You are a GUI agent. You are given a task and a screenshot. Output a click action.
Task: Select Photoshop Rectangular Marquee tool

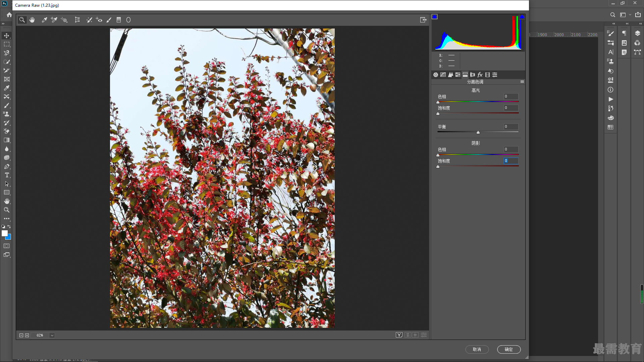[7, 44]
